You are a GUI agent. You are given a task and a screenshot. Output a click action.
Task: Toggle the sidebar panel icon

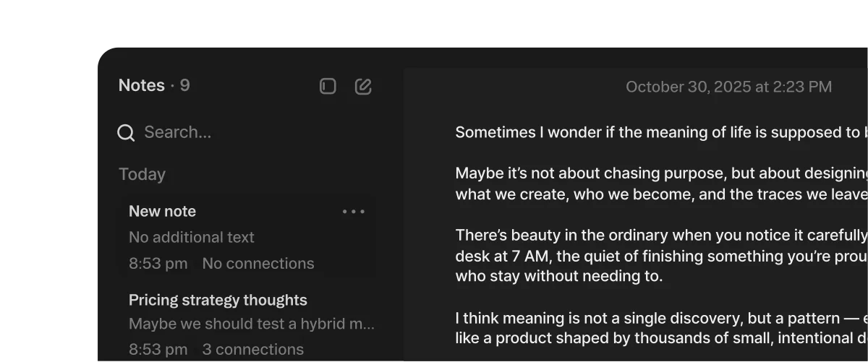tap(328, 87)
